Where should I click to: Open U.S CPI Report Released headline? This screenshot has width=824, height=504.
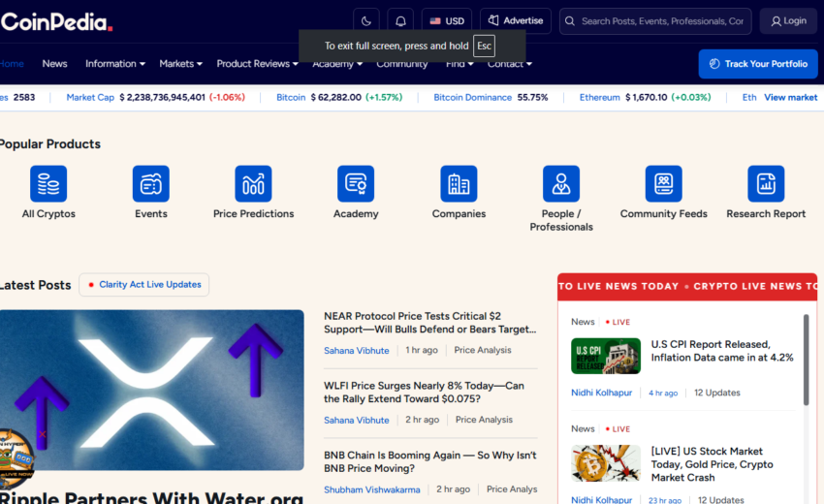point(722,351)
